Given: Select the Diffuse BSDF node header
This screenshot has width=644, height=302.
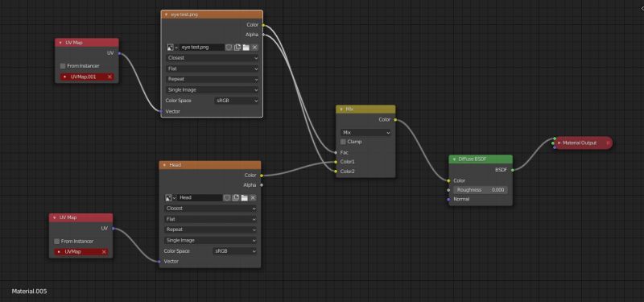Looking at the screenshot, I should point(481,159).
